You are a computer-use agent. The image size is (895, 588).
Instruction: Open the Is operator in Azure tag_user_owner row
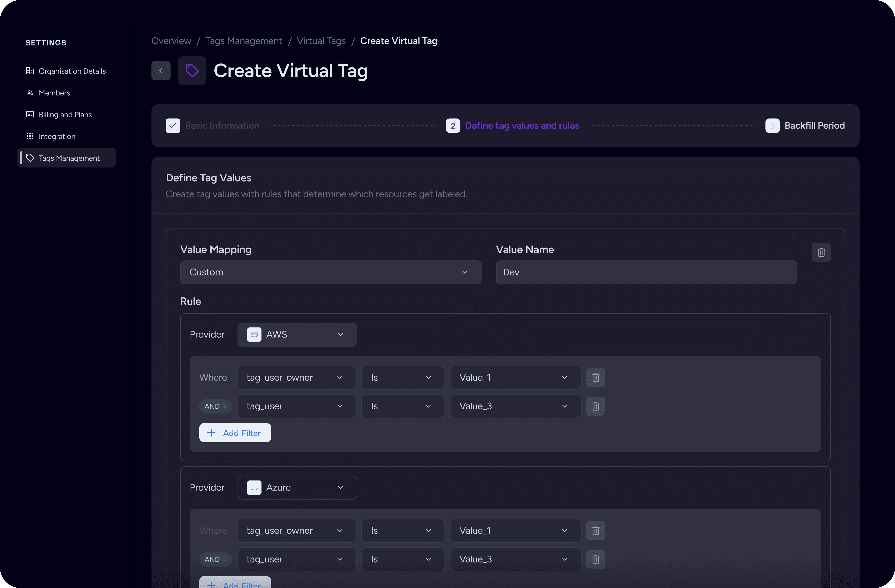(x=403, y=530)
